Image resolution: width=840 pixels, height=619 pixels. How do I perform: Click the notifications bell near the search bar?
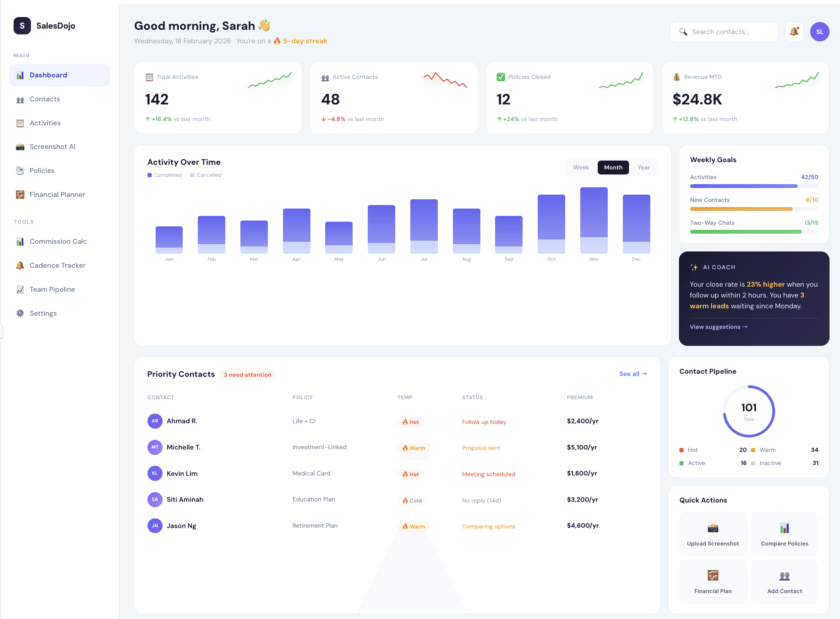pyautogui.click(x=794, y=32)
